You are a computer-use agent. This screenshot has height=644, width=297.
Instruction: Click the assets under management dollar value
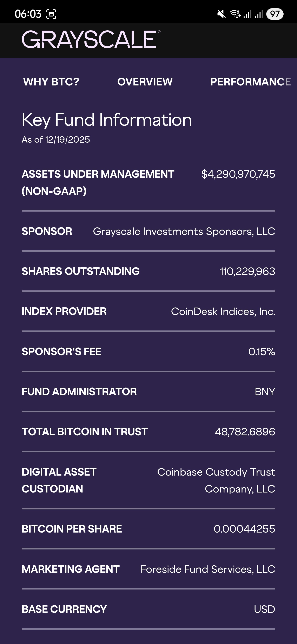238,174
